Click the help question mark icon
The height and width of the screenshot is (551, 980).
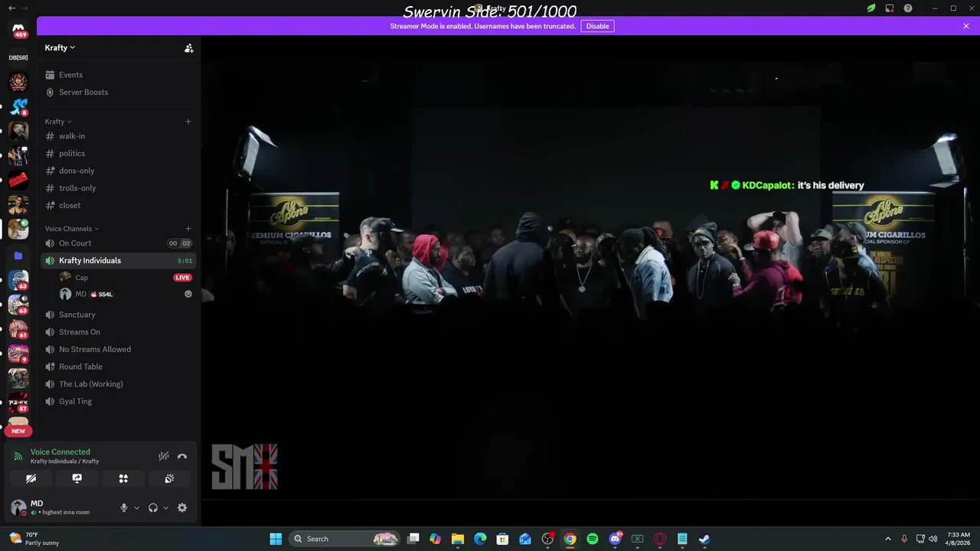pyautogui.click(x=908, y=8)
